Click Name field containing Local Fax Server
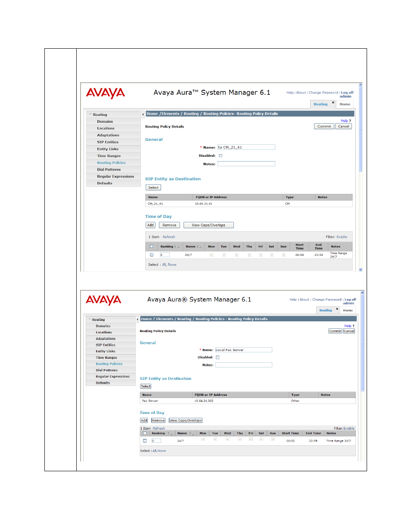 [x=244, y=350]
